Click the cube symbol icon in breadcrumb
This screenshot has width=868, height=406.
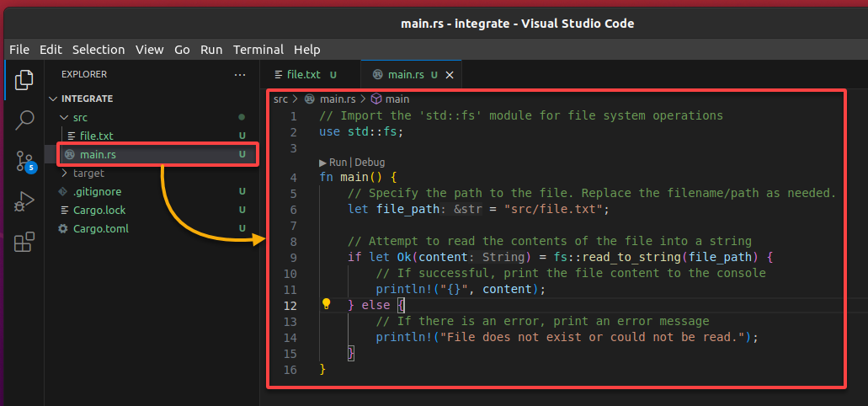pos(376,99)
